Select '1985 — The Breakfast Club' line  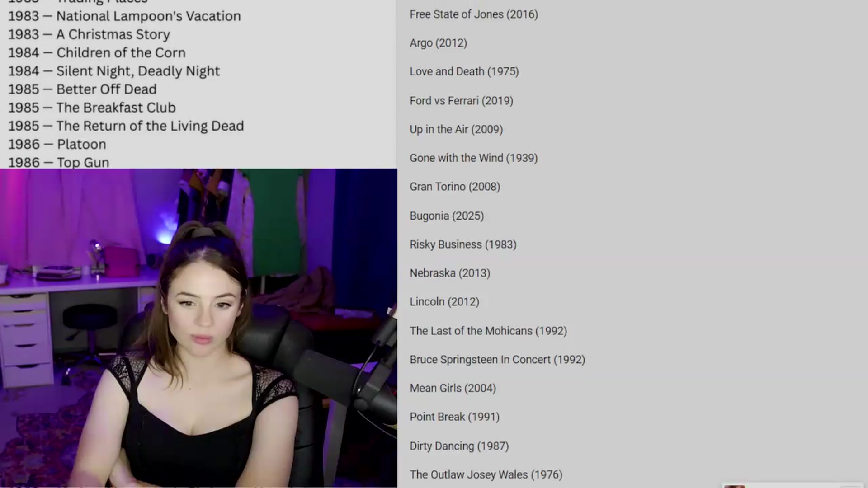(x=92, y=108)
